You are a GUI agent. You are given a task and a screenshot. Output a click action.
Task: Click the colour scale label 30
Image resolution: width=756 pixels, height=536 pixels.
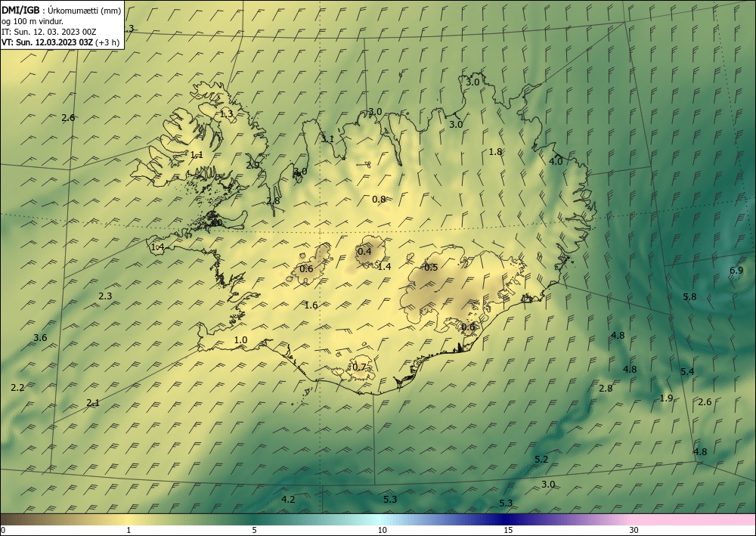[634, 531]
